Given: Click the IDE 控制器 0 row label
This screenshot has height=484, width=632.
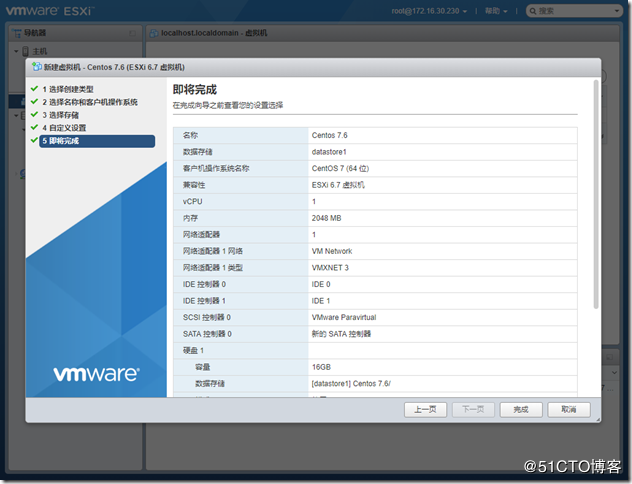Looking at the screenshot, I should (x=204, y=284).
